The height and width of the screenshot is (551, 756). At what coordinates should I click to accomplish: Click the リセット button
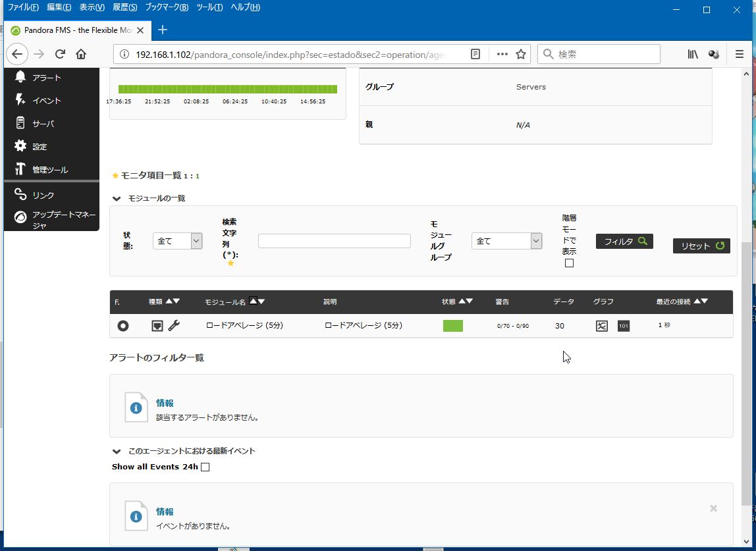point(701,246)
